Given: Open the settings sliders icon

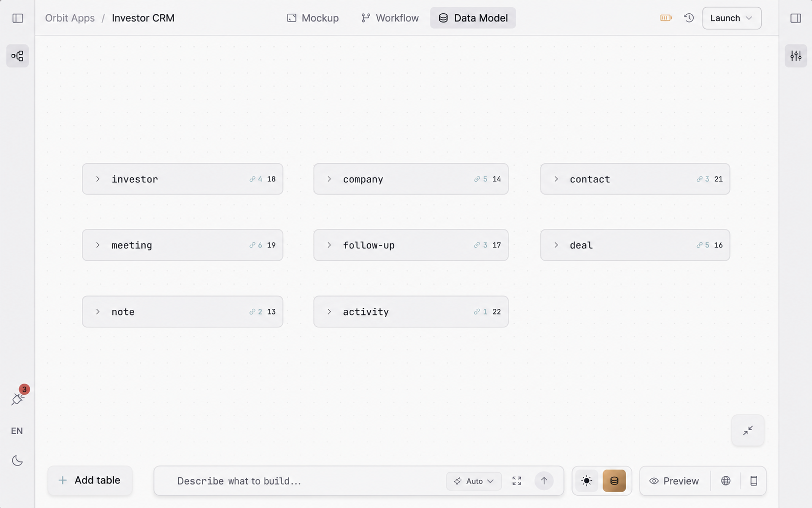Looking at the screenshot, I should click(796, 56).
